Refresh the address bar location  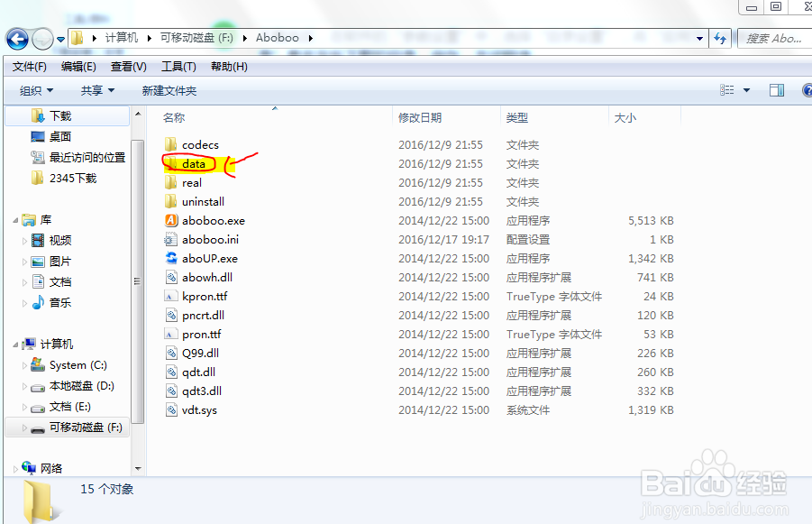[x=720, y=38]
